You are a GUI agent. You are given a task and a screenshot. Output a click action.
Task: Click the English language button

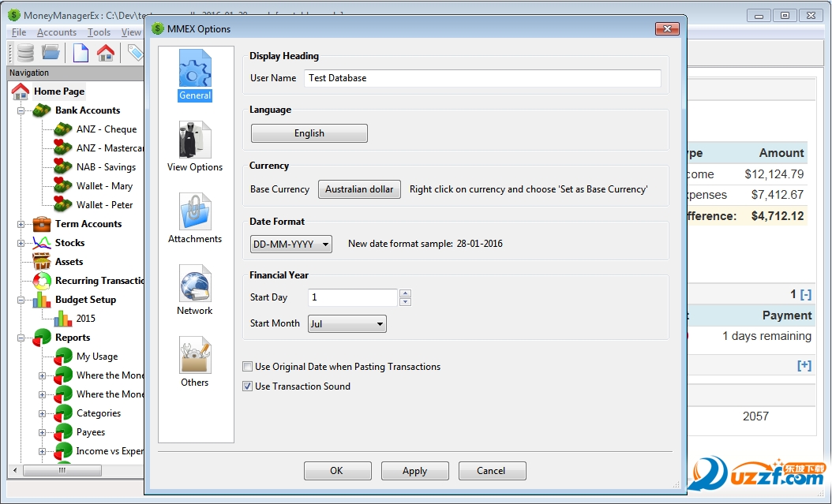[x=309, y=133]
